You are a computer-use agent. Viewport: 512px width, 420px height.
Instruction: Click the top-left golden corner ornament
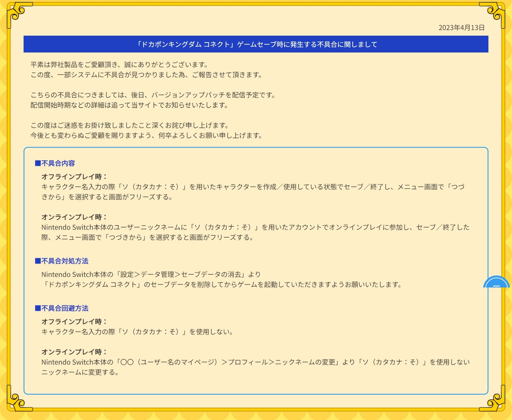pyautogui.click(x=16, y=13)
